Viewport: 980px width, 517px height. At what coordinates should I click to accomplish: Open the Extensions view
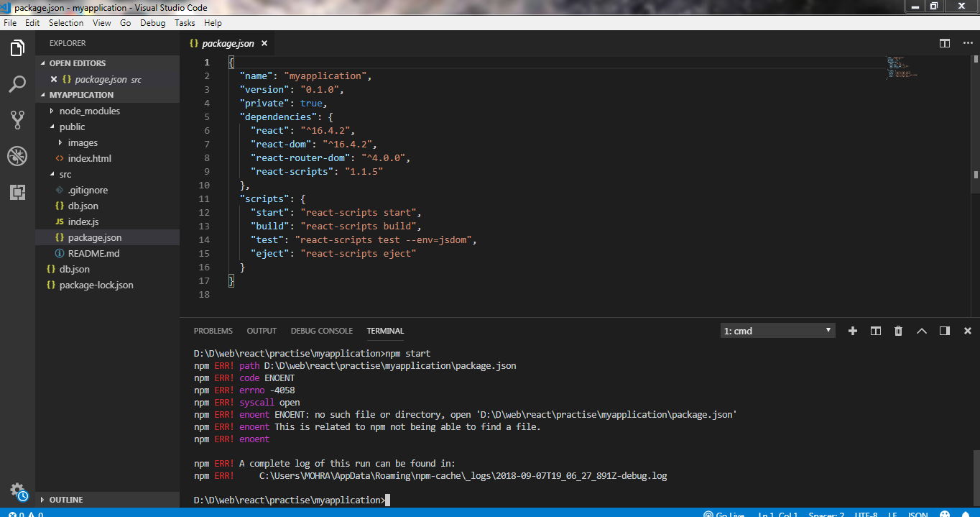pyautogui.click(x=17, y=191)
